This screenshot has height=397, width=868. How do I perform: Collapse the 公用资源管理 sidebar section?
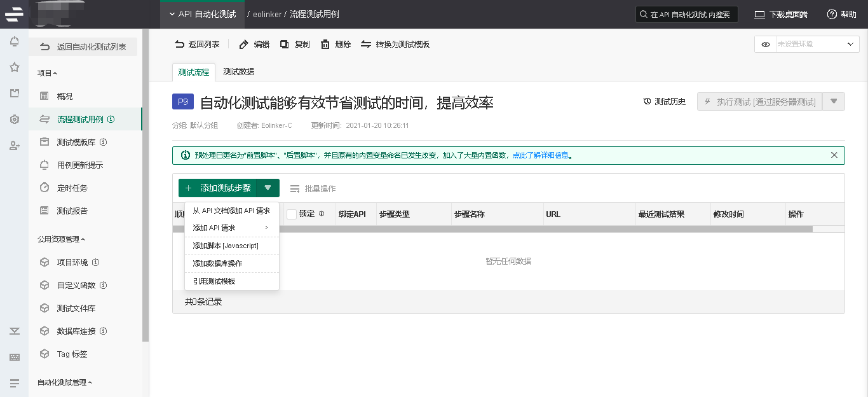tap(61, 239)
